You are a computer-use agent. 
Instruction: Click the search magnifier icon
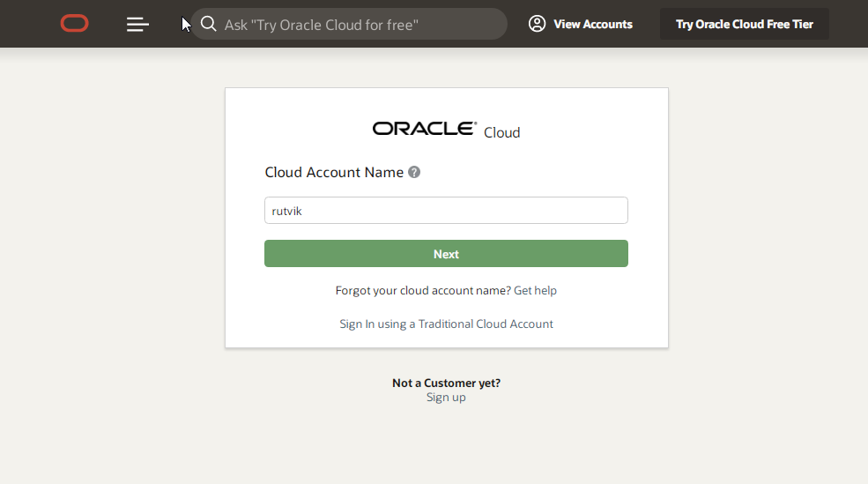[x=208, y=24]
